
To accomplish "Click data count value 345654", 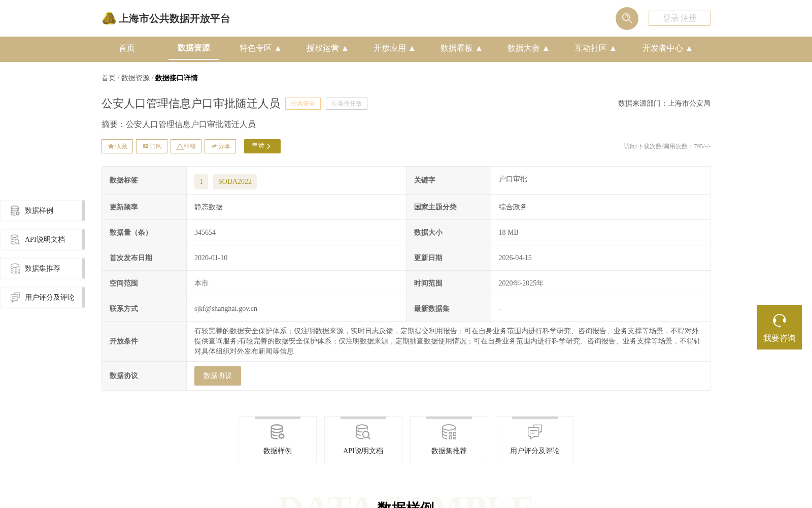I will click(x=205, y=233).
